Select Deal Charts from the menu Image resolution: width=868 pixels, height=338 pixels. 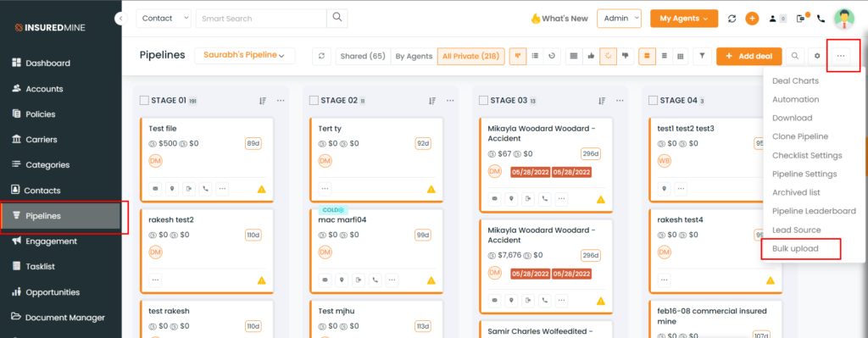pos(795,80)
